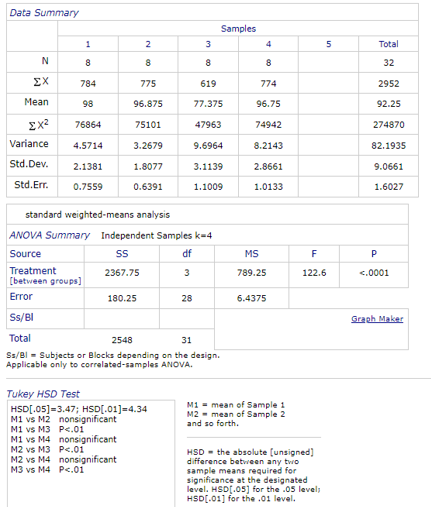431x507 pixels.
Task: Click the Tukey HSD results text box
Action: (91, 453)
